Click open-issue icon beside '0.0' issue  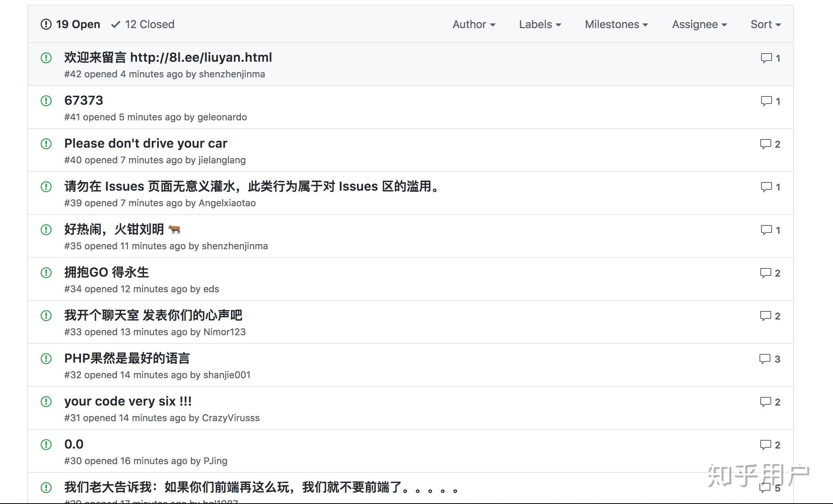pyautogui.click(x=46, y=444)
